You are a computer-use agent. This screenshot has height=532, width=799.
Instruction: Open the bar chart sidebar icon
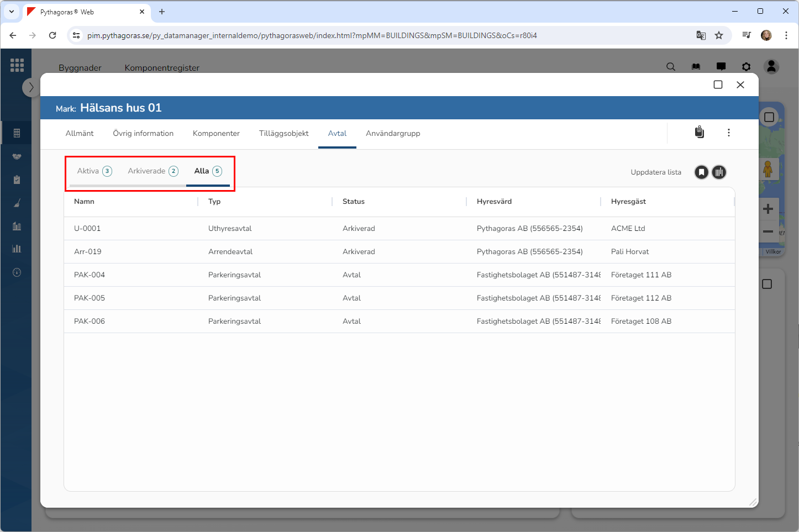click(x=17, y=249)
